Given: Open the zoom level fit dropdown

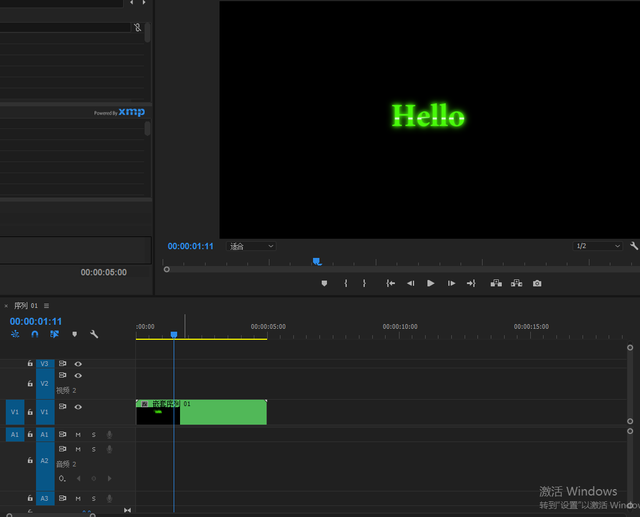Looking at the screenshot, I should (x=250, y=246).
